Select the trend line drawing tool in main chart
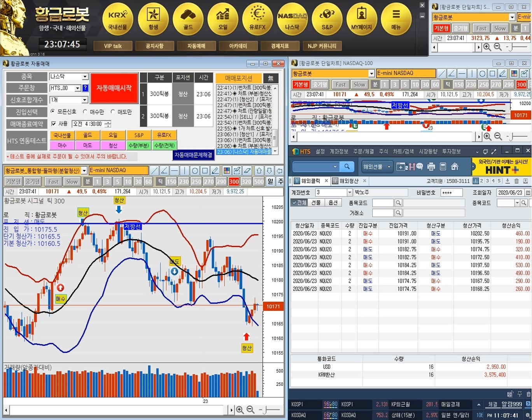 point(154,171)
